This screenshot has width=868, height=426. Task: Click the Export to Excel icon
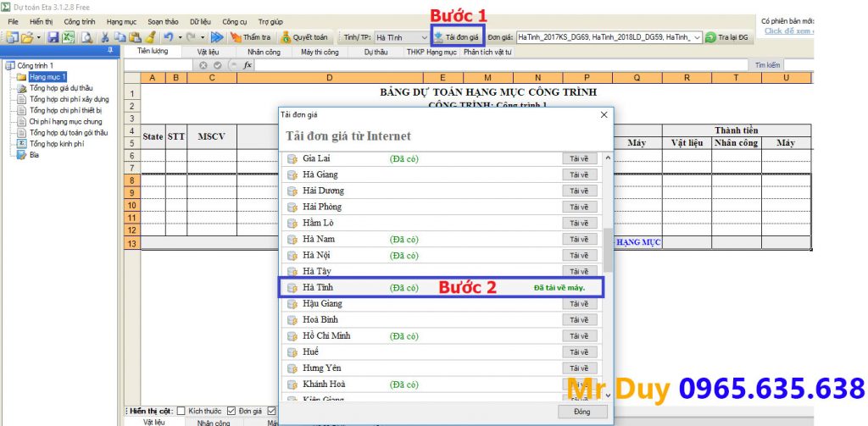(x=68, y=37)
